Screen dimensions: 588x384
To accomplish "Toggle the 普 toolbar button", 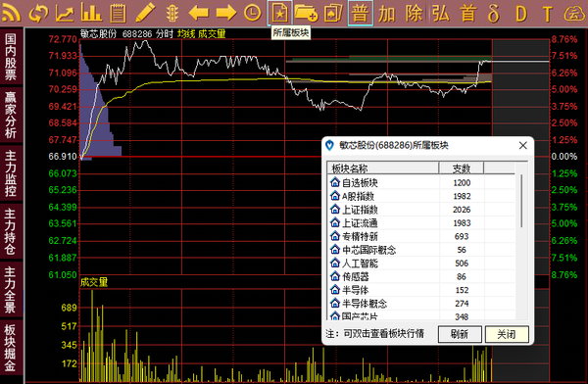I will click(x=360, y=13).
